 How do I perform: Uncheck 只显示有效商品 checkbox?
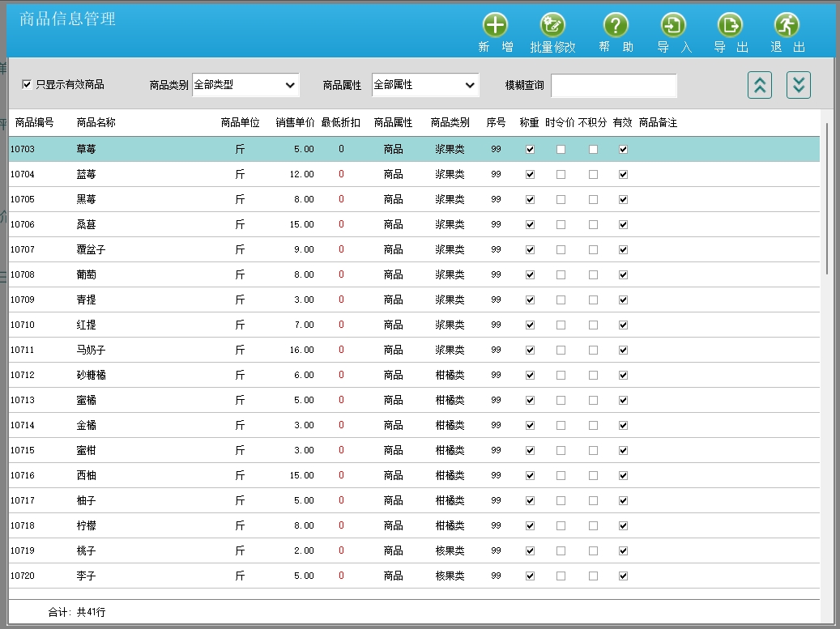pyautogui.click(x=27, y=84)
